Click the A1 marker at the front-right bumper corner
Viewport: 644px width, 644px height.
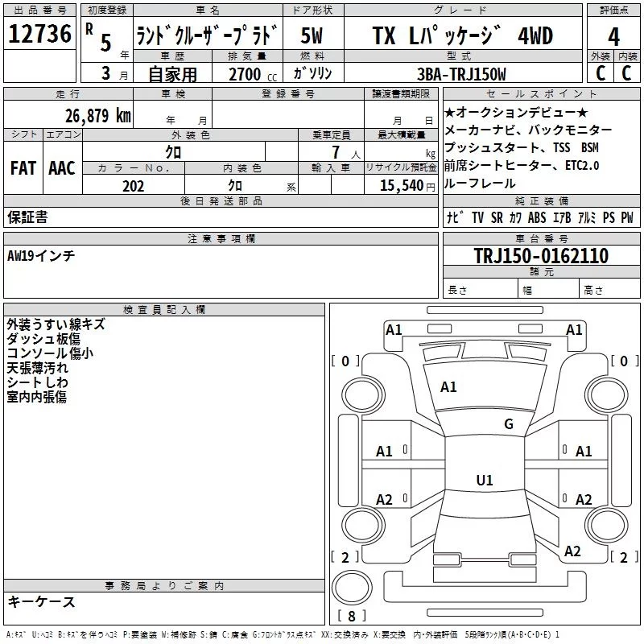tap(574, 329)
